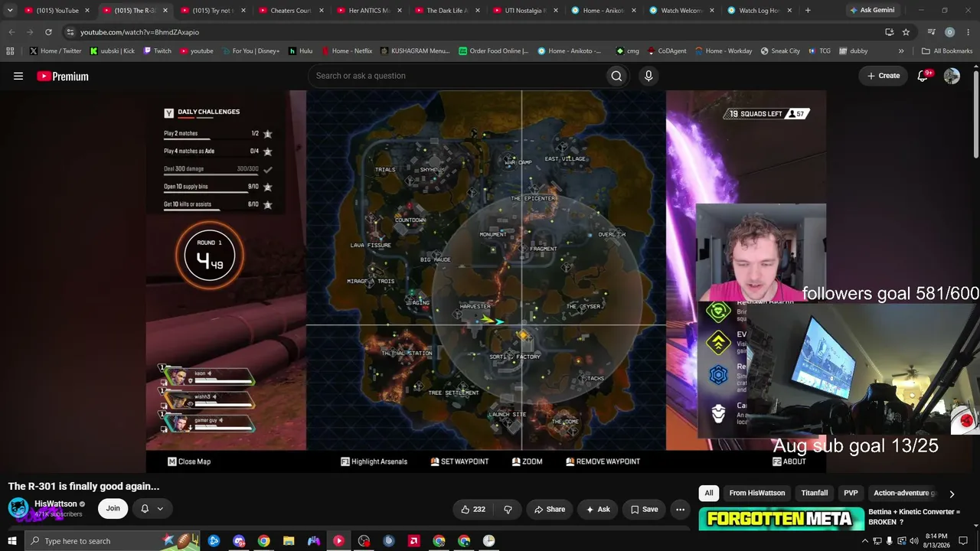980x551 pixels.
Task: Like the video with thumbs up
Action: (473, 509)
